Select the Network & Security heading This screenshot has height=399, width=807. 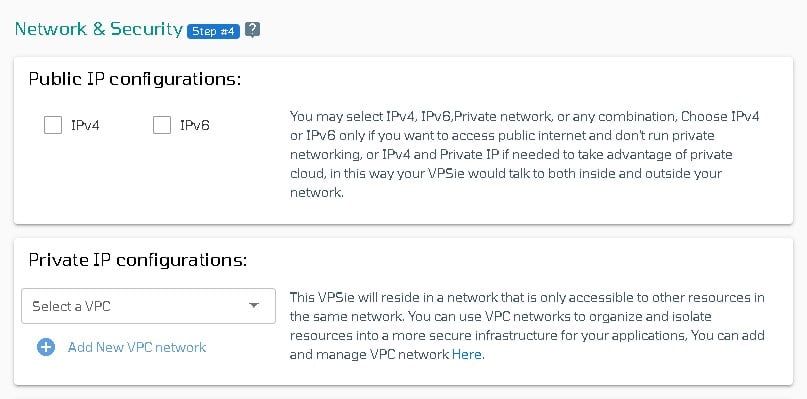[99, 29]
